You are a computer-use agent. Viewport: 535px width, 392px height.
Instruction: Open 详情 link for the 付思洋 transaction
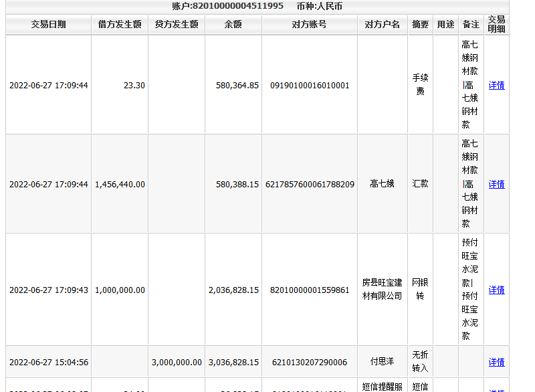(496, 362)
